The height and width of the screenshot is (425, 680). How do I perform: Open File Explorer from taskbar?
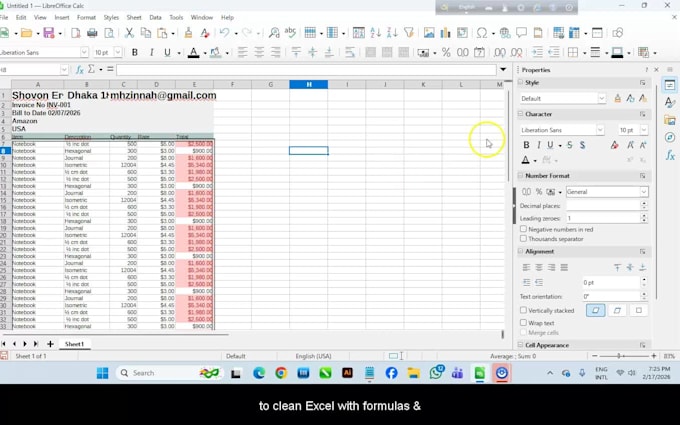(x=414, y=373)
